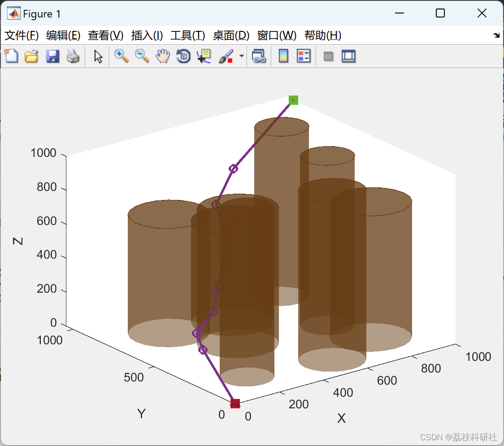Click Z-axis tick label 800
The height and width of the screenshot is (446, 504).
click(x=47, y=187)
